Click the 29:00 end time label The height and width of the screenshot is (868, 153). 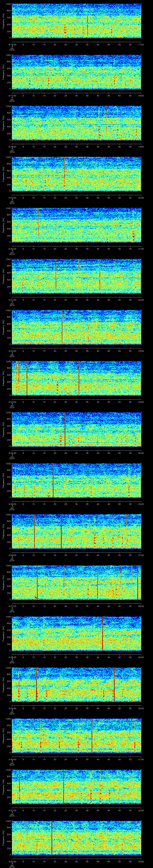[x=141, y=657]
